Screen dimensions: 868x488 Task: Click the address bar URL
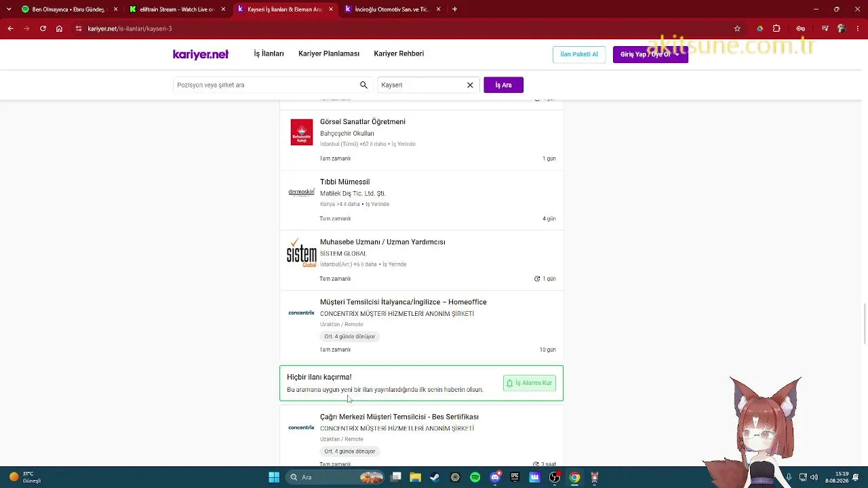[x=130, y=28]
